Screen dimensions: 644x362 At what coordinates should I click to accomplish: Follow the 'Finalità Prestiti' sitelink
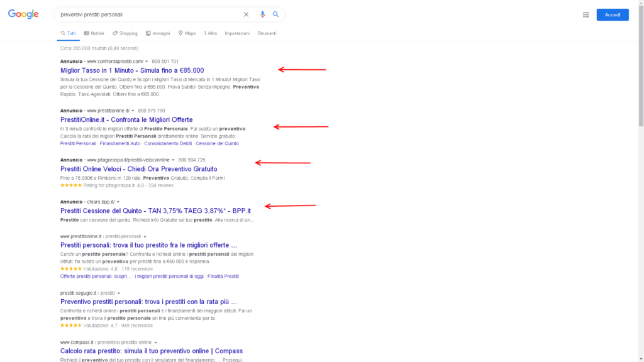tap(223, 277)
